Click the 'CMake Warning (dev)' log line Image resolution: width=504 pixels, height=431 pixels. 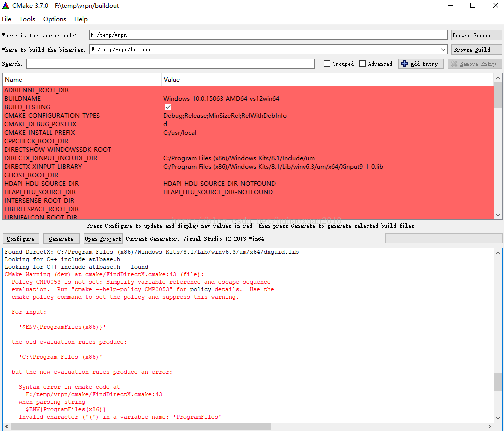104,274
